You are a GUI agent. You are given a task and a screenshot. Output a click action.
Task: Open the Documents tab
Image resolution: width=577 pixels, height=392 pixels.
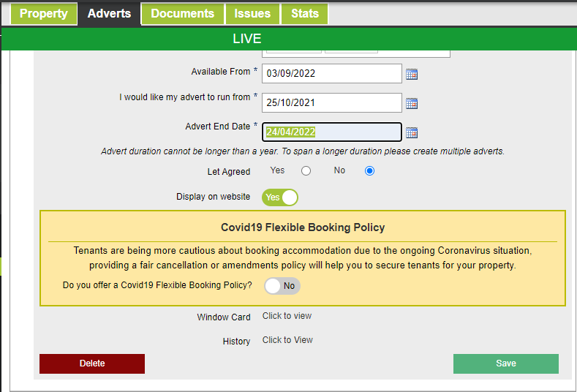coord(182,14)
